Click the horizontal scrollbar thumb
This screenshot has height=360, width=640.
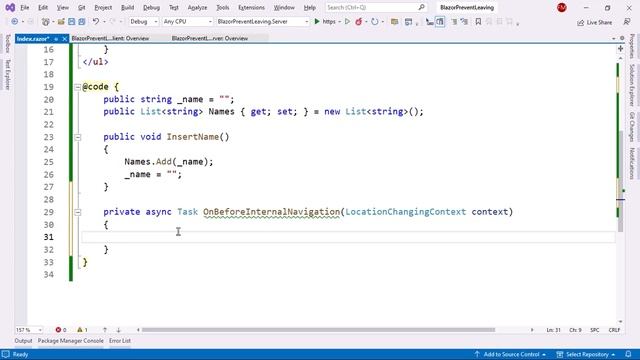pyautogui.click(x=318, y=330)
